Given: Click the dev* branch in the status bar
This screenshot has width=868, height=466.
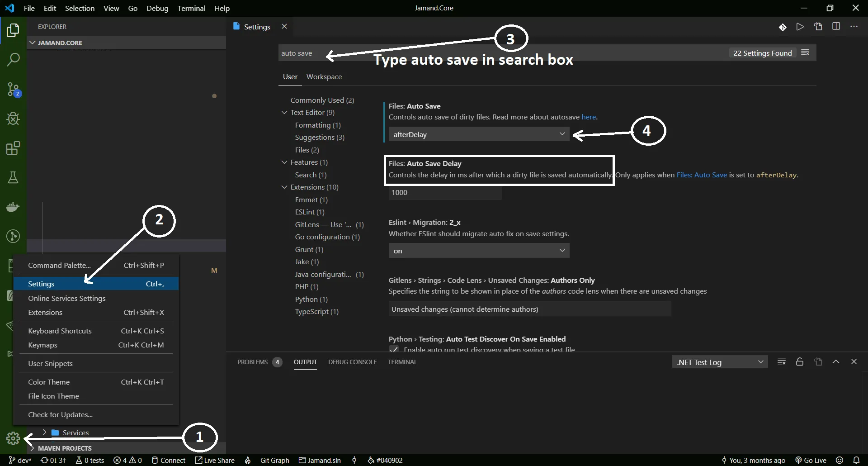Looking at the screenshot, I should (20, 460).
